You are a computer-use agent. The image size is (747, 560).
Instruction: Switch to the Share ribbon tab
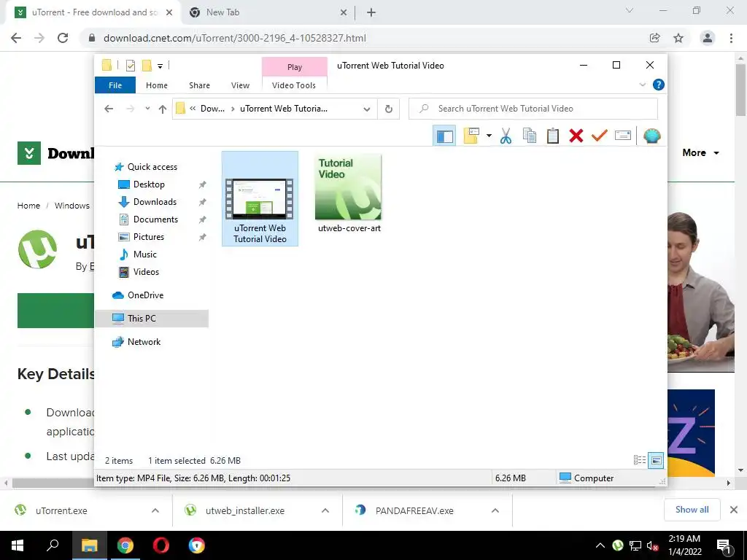199,85
